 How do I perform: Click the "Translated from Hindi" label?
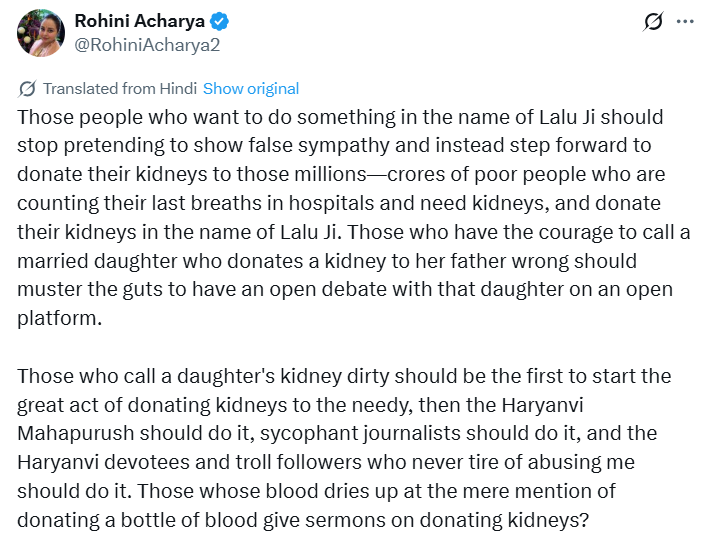[x=120, y=88]
